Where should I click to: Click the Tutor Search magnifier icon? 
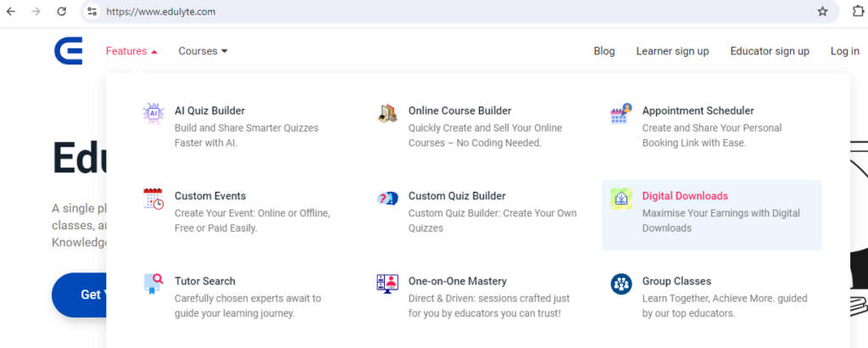point(153,283)
